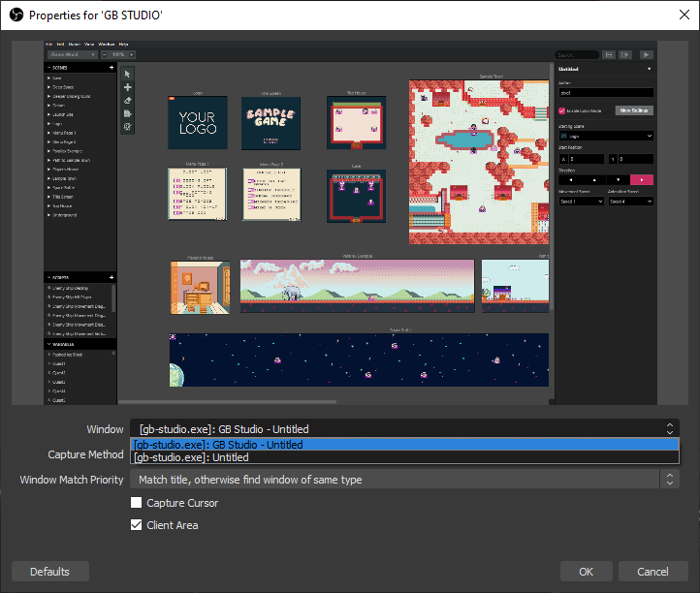This screenshot has width=700, height=593.
Task: Enable the Capture Cursor checkbox
Action: [137, 503]
